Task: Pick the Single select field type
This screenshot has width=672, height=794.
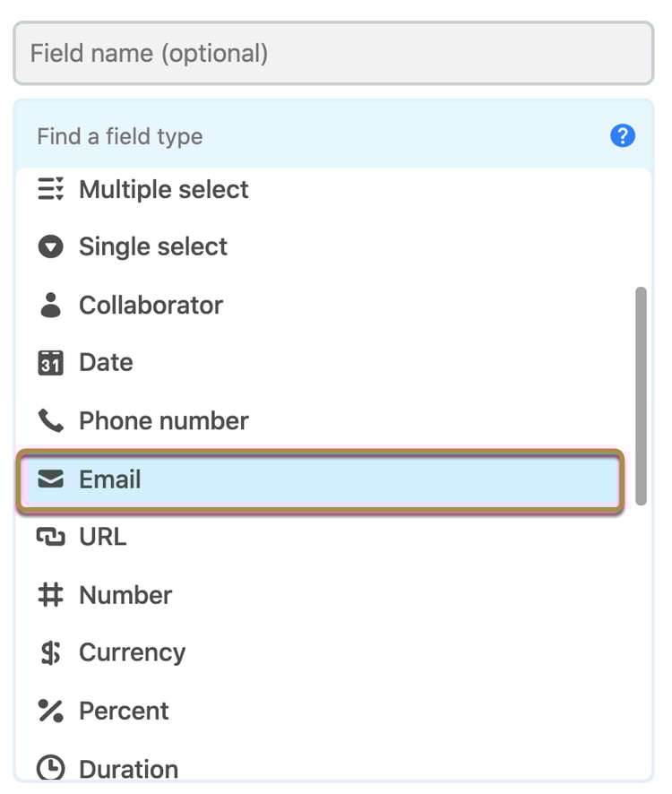Action: pyautogui.click(x=153, y=246)
